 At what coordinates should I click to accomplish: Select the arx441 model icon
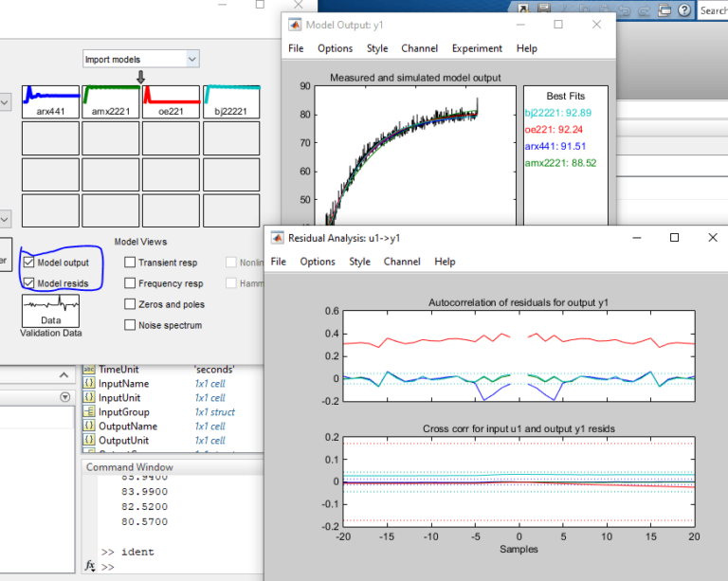point(50,100)
